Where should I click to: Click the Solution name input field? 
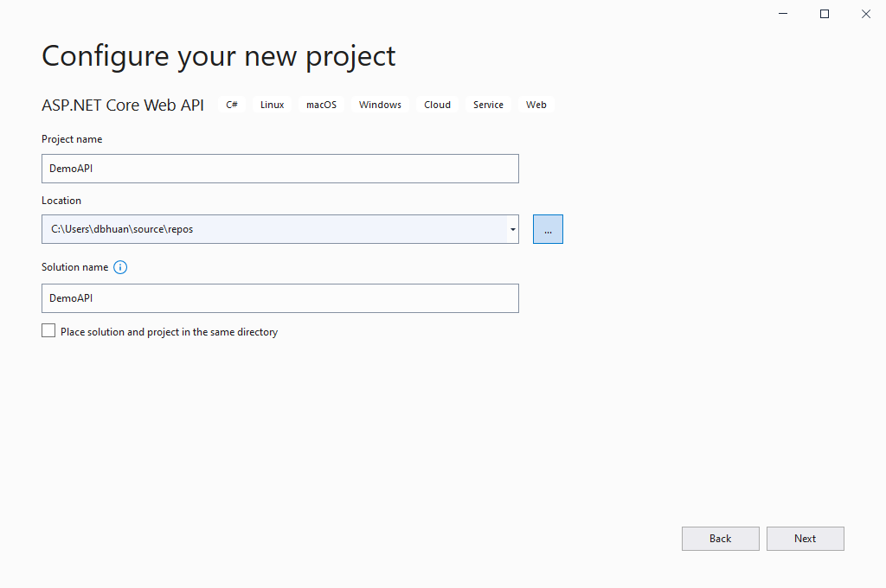pyautogui.click(x=279, y=298)
